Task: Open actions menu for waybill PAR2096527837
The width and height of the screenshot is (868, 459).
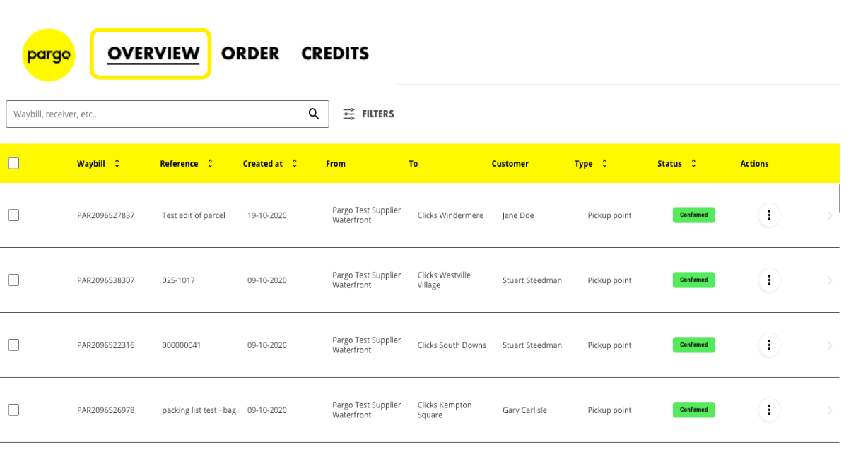Action: click(769, 215)
